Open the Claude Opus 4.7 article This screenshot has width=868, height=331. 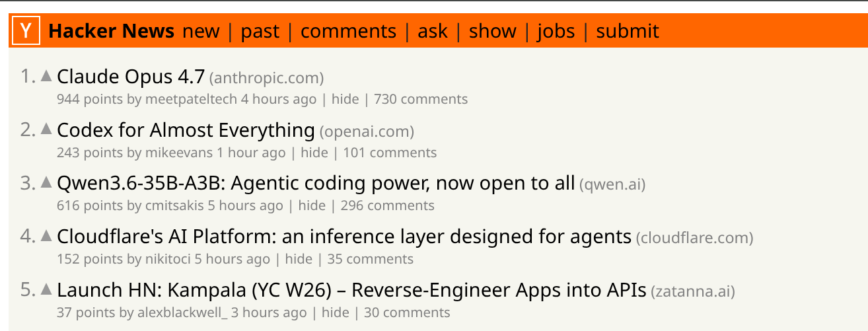pyautogui.click(x=131, y=77)
